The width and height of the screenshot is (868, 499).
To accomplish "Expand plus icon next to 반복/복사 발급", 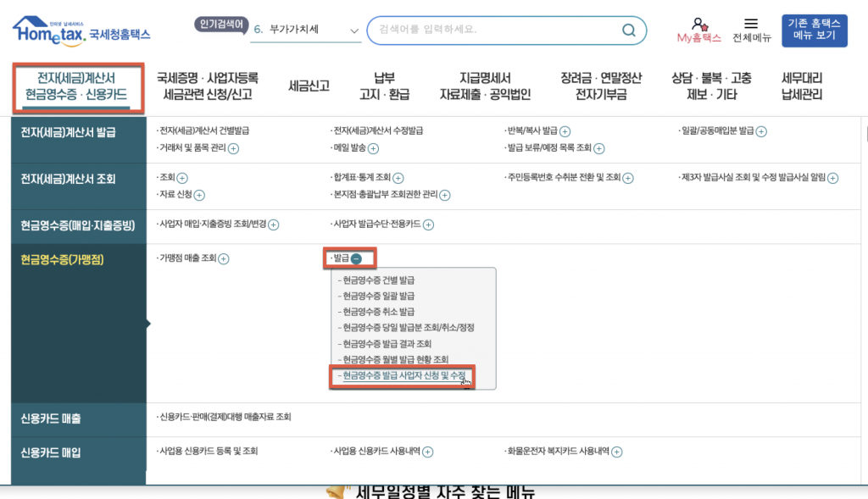I will click(565, 131).
